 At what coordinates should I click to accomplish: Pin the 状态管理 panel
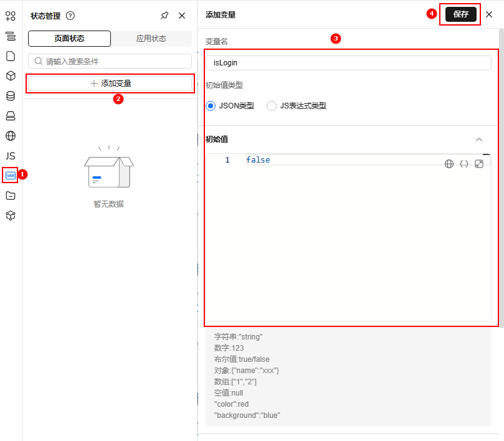[164, 16]
